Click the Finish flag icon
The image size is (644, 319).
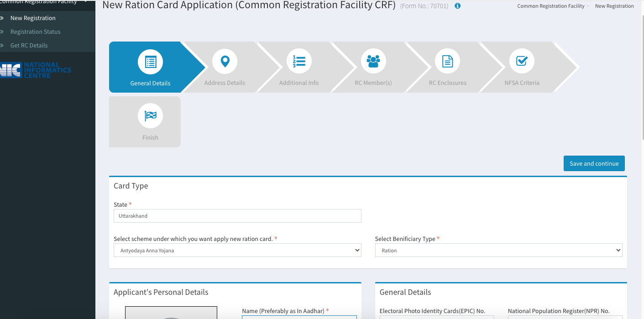[x=150, y=116]
